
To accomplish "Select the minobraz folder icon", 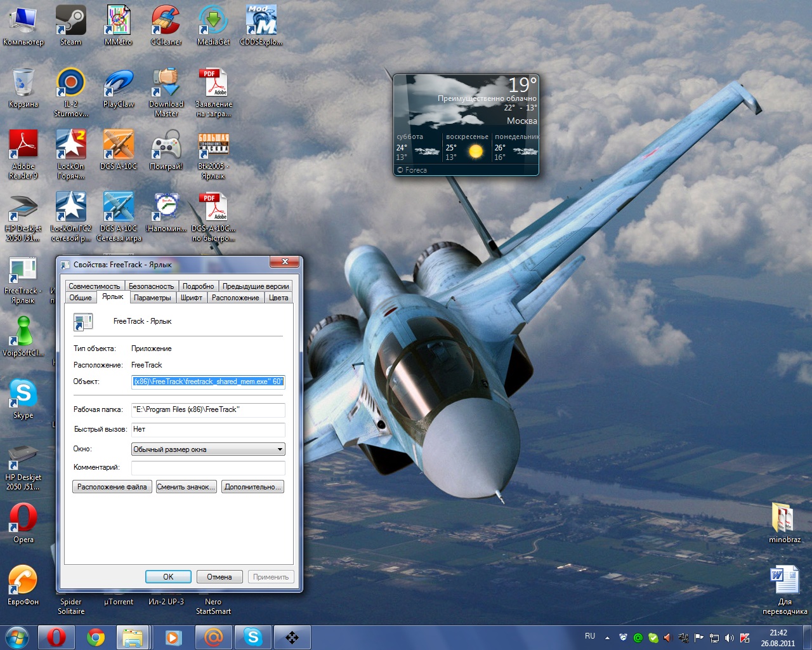I will (x=785, y=523).
